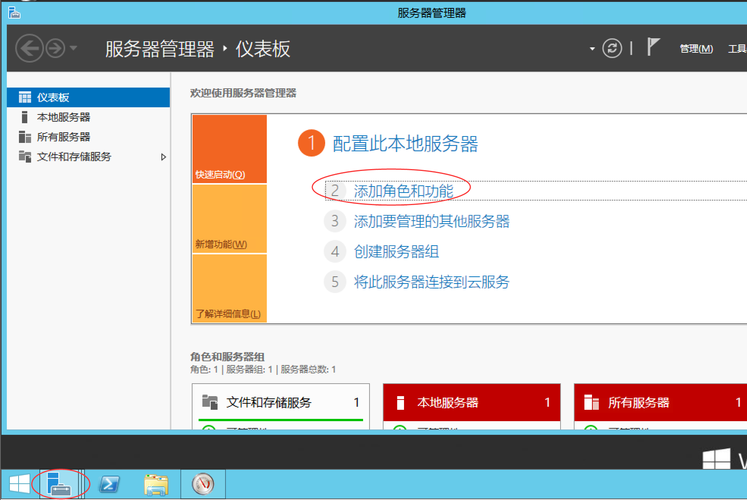
Task: Open the navigation history dropdown arrow
Action: (73, 48)
